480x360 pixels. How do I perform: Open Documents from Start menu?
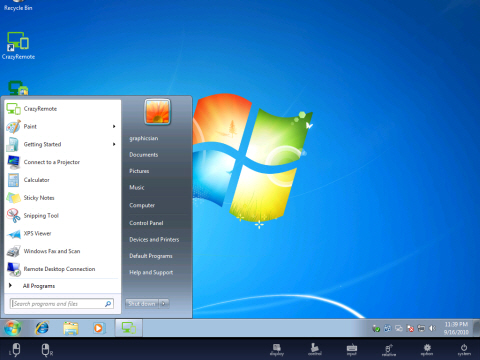(x=144, y=155)
